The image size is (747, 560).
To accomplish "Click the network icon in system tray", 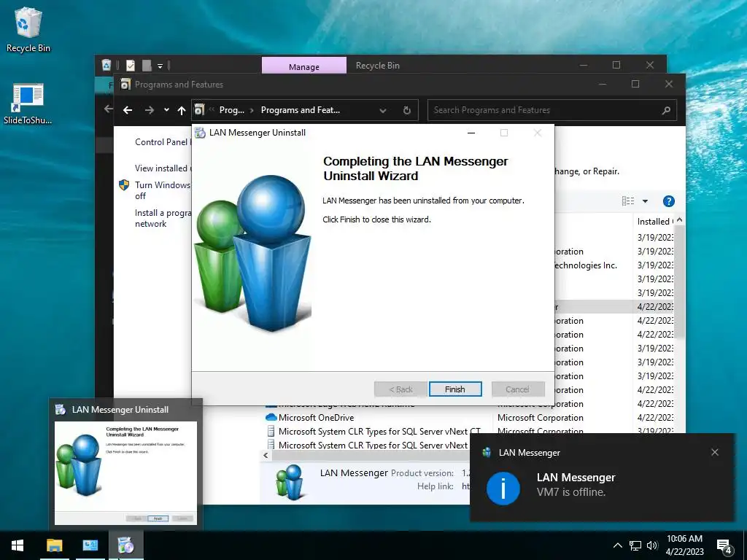I will point(635,545).
